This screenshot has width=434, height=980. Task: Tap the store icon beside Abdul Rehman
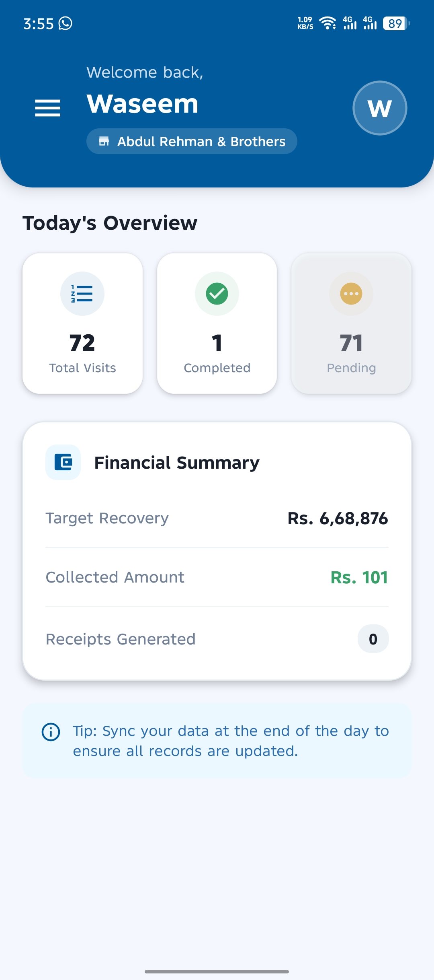tap(104, 141)
